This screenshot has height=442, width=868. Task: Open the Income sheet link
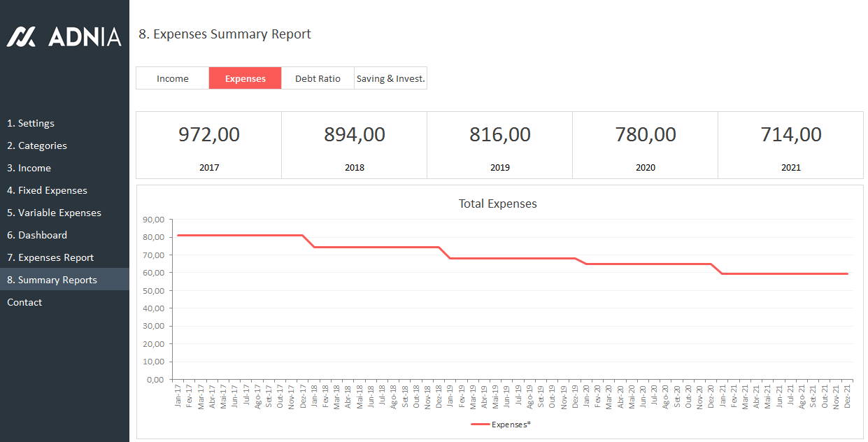click(29, 168)
